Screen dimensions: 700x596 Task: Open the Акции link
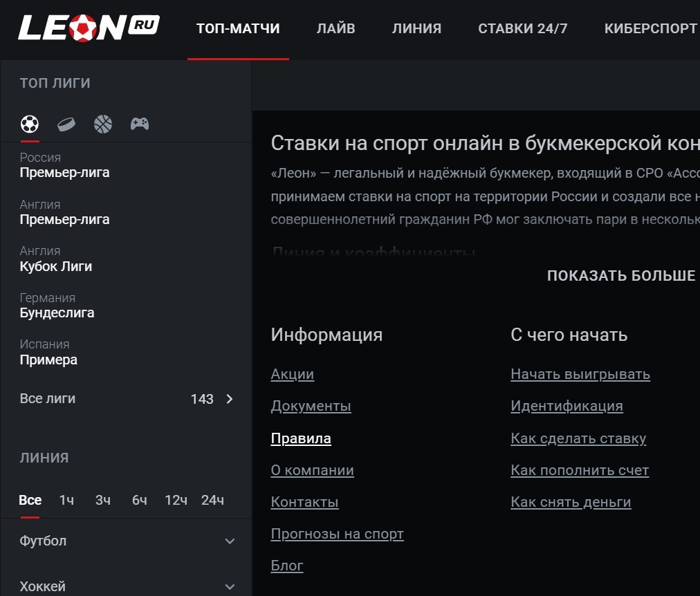click(x=293, y=374)
